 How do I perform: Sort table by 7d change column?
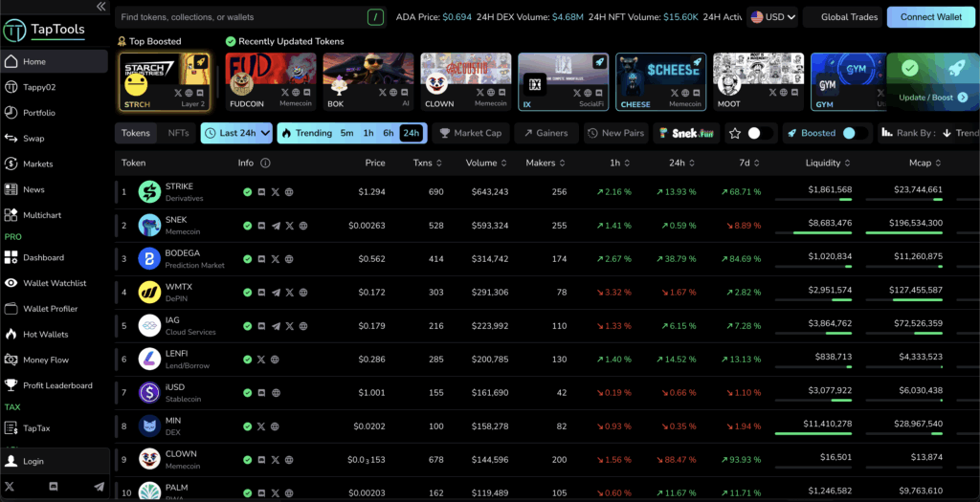click(x=748, y=163)
